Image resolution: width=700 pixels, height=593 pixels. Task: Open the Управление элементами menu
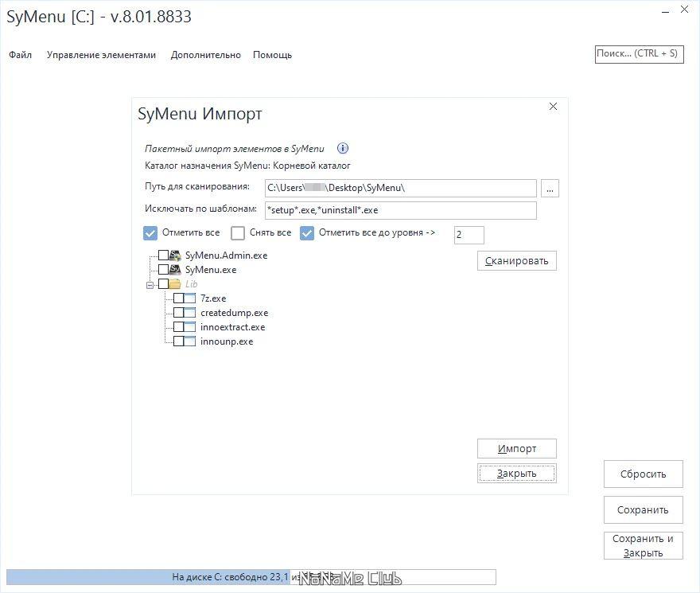[101, 55]
